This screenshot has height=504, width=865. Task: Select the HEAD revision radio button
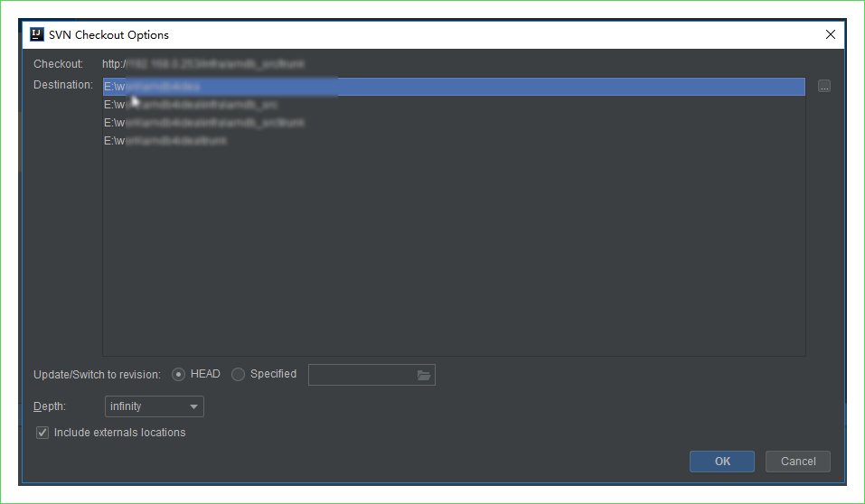178,375
